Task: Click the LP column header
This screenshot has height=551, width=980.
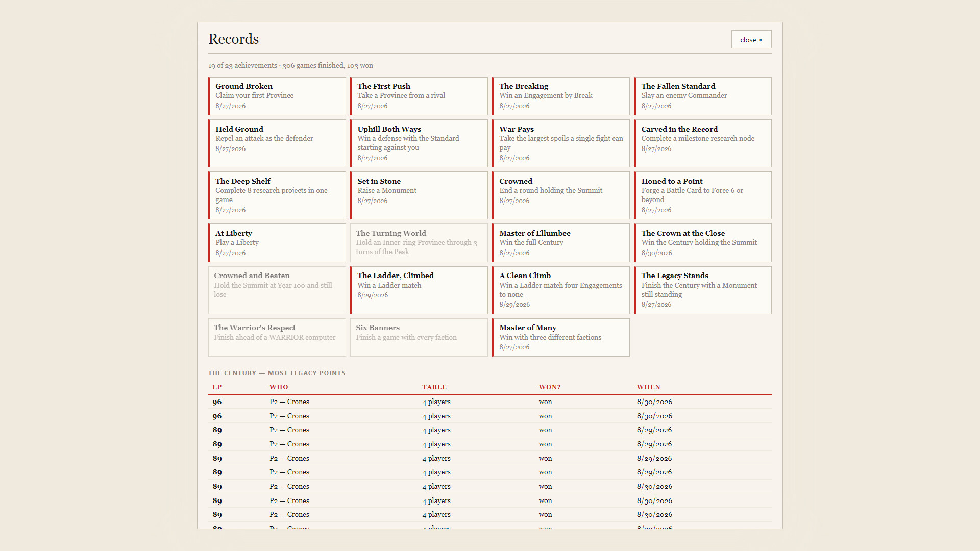Action: [217, 387]
